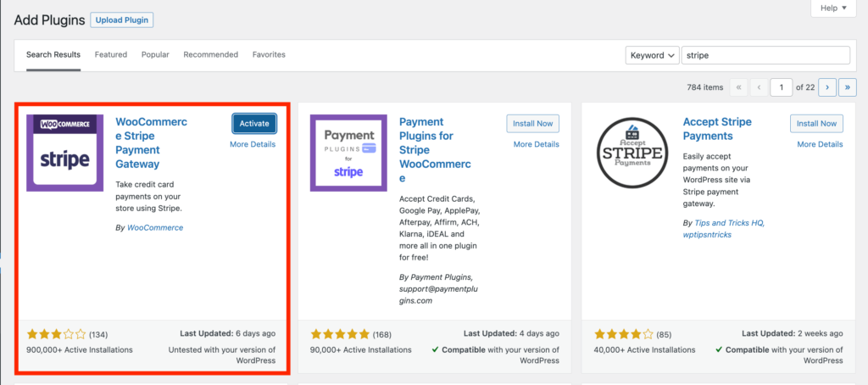Image resolution: width=868 pixels, height=385 pixels.
Task: Click the Add Plugins page heading
Action: pos(49,20)
